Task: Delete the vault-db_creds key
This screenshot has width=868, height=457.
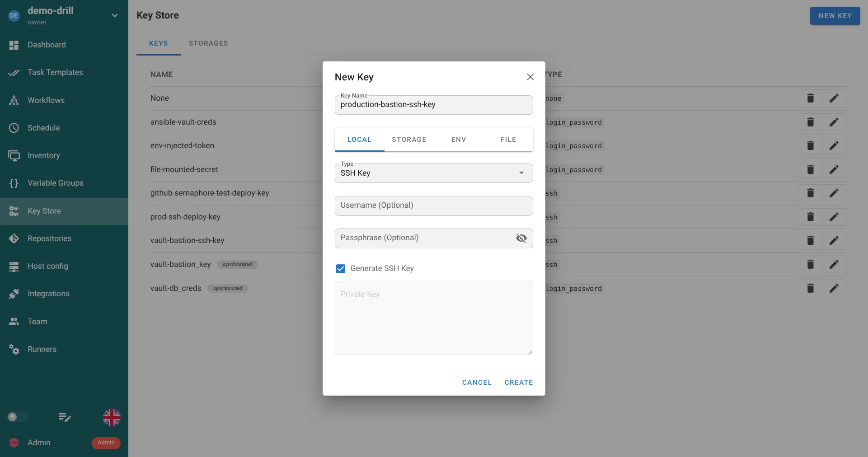Action: [x=811, y=288]
